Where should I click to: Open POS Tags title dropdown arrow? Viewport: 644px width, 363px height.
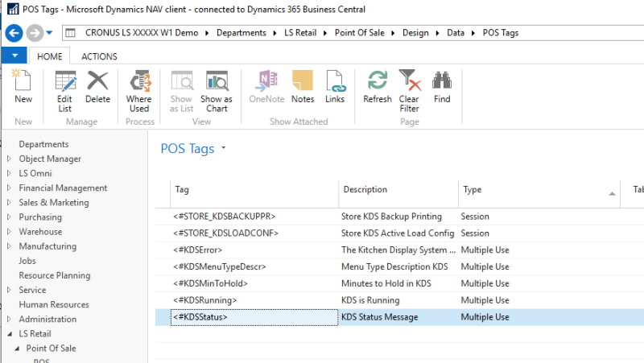click(x=224, y=148)
